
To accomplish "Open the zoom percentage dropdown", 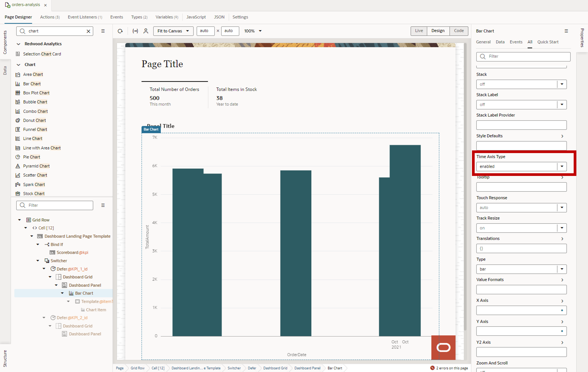I will [253, 31].
